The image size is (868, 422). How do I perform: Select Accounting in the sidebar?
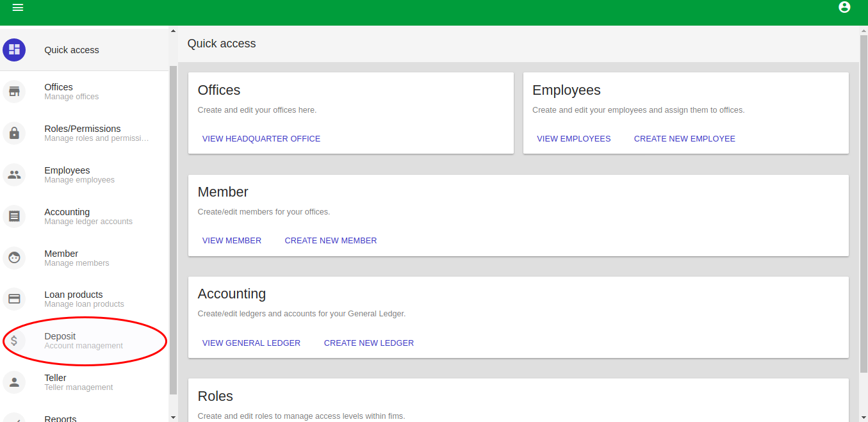click(85, 216)
